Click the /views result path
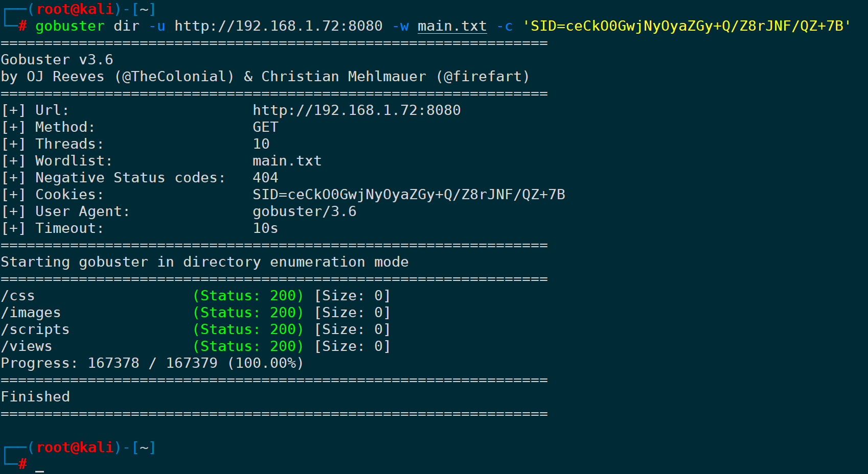 point(27,346)
